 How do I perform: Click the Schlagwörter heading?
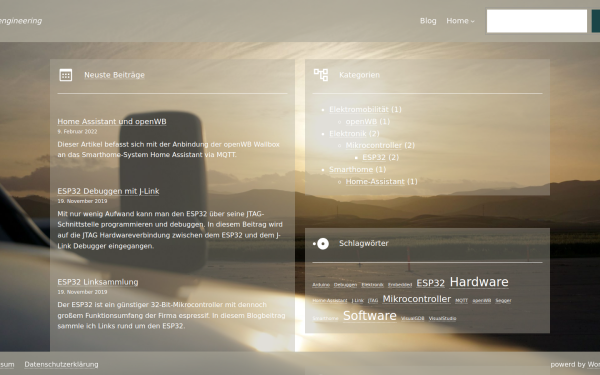tap(364, 243)
